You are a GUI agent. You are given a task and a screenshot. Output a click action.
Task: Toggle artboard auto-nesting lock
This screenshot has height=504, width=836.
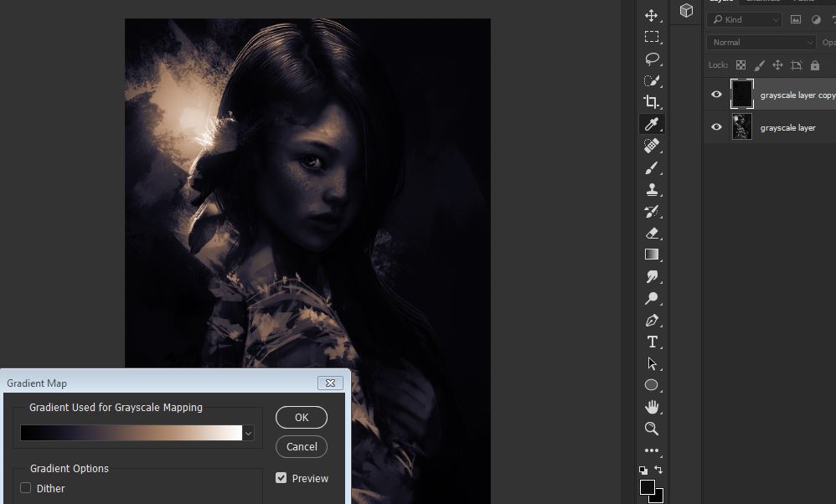point(797,65)
